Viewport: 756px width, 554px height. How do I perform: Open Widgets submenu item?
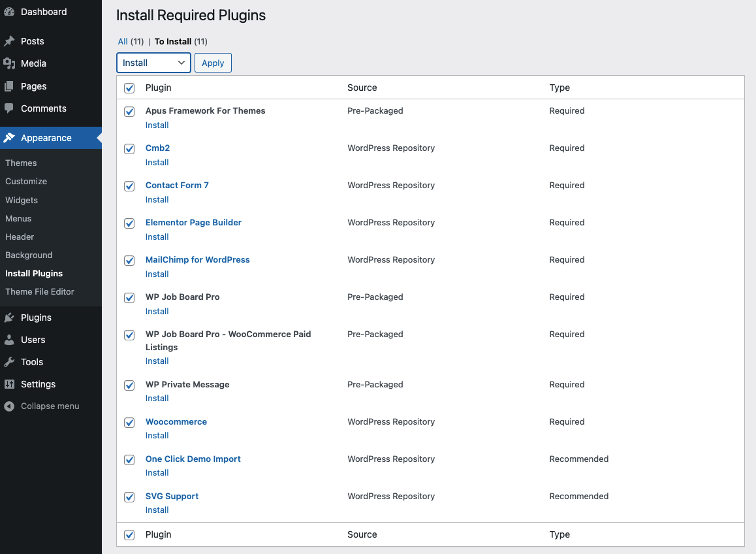[x=21, y=201]
